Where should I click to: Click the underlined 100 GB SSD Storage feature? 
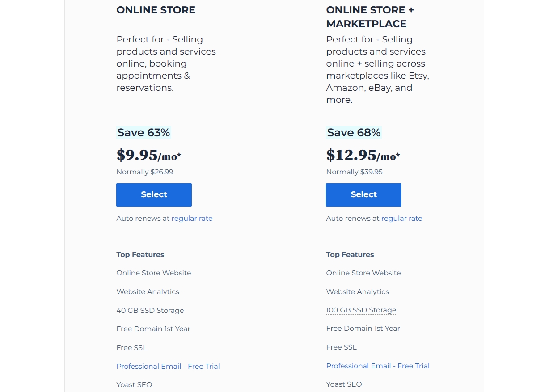[361, 310]
